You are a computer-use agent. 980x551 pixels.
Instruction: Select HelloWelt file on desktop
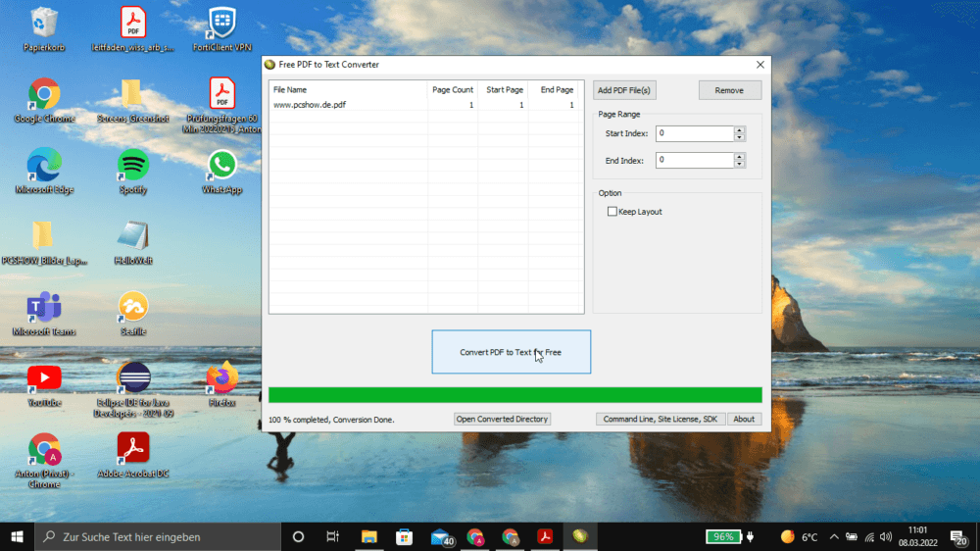pyautogui.click(x=132, y=243)
